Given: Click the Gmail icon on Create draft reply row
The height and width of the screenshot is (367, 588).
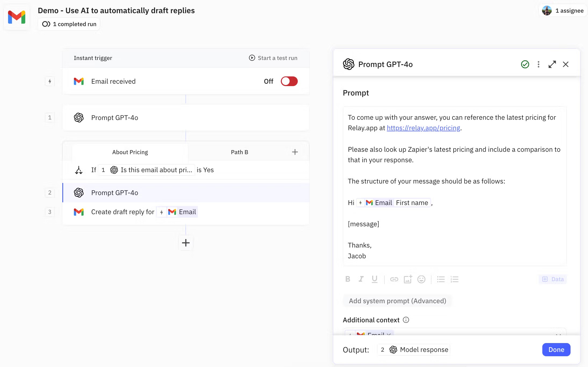Looking at the screenshot, I should (x=79, y=212).
